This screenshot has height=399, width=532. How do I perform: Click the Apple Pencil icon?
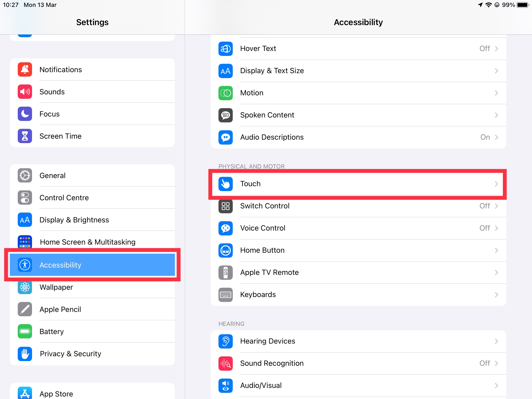point(25,309)
